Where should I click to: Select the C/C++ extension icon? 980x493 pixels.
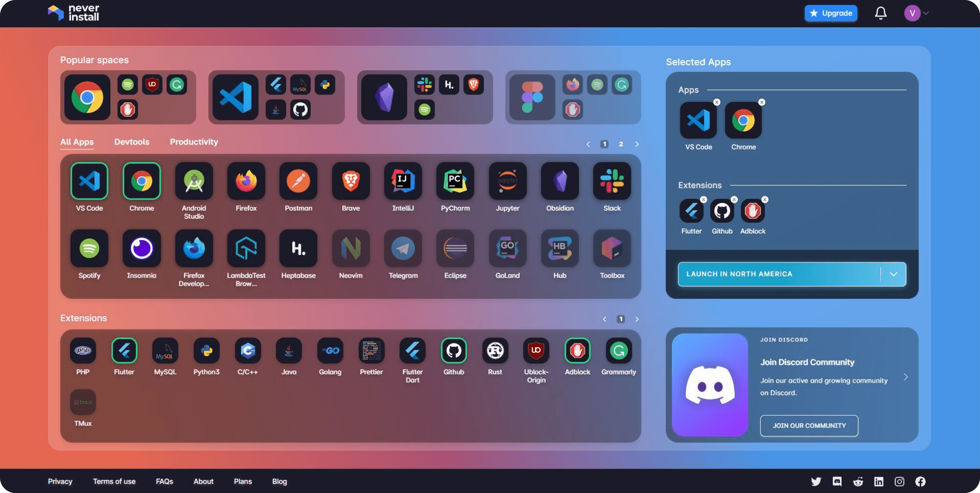click(248, 350)
